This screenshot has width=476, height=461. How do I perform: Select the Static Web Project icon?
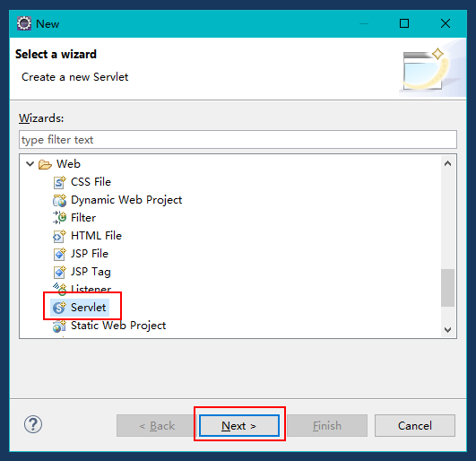pyautogui.click(x=59, y=326)
